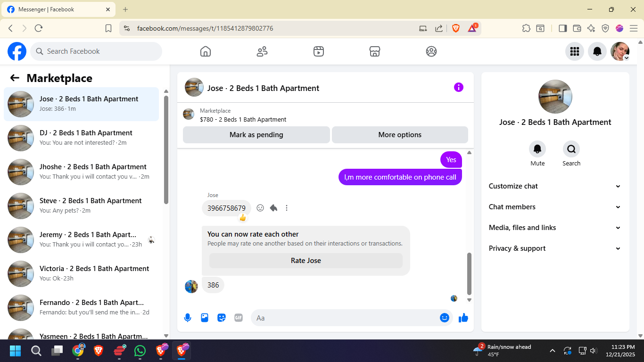The image size is (644, 362).
Task: Open conversation information purple icon
Action: tap(459, 87)
